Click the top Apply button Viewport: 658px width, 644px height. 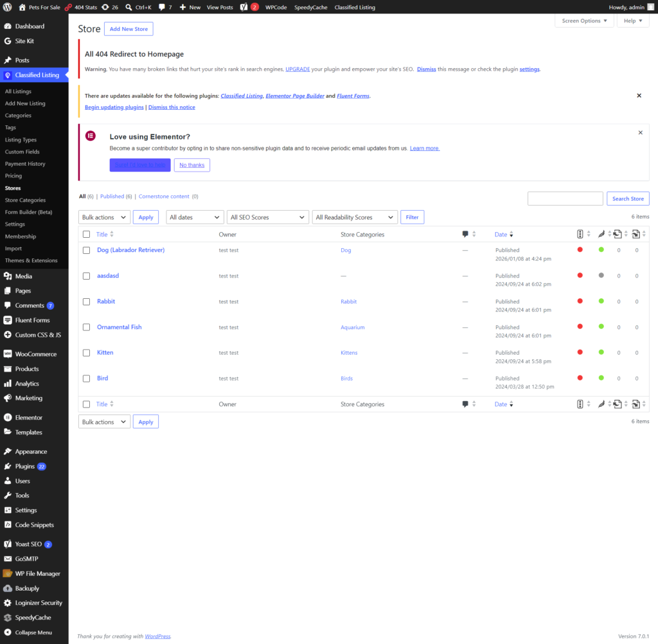point(146,217)
